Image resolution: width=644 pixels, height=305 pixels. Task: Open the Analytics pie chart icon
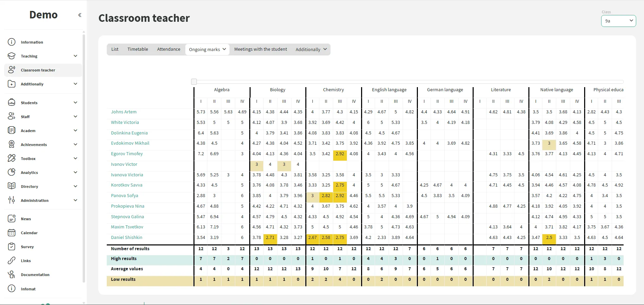(x=12, y=172)
